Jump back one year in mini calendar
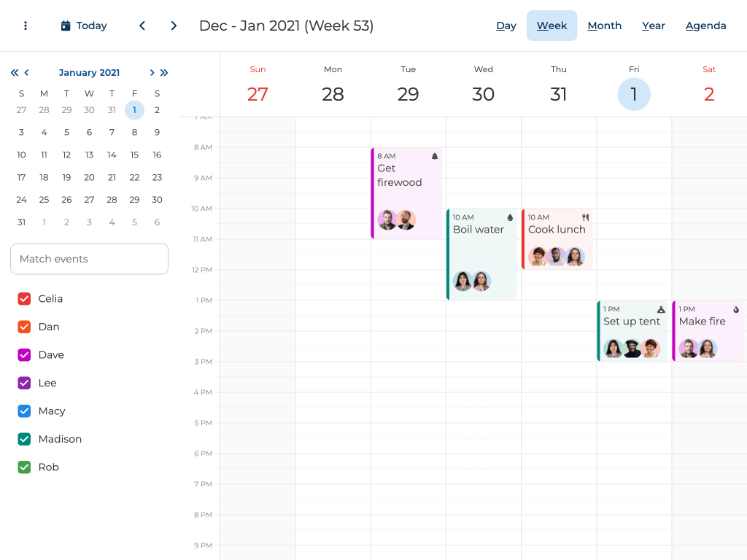 [x=15, y=73]
